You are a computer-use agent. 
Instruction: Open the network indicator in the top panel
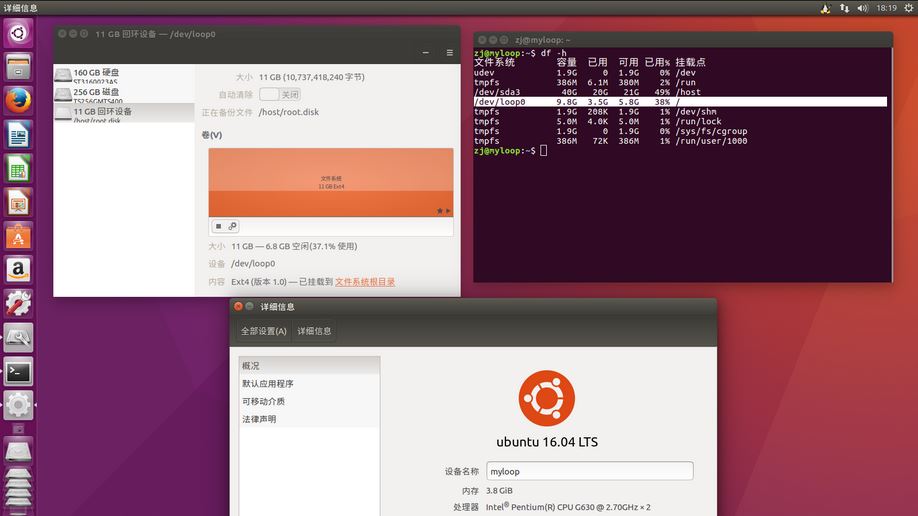click(x=844, y=8)
